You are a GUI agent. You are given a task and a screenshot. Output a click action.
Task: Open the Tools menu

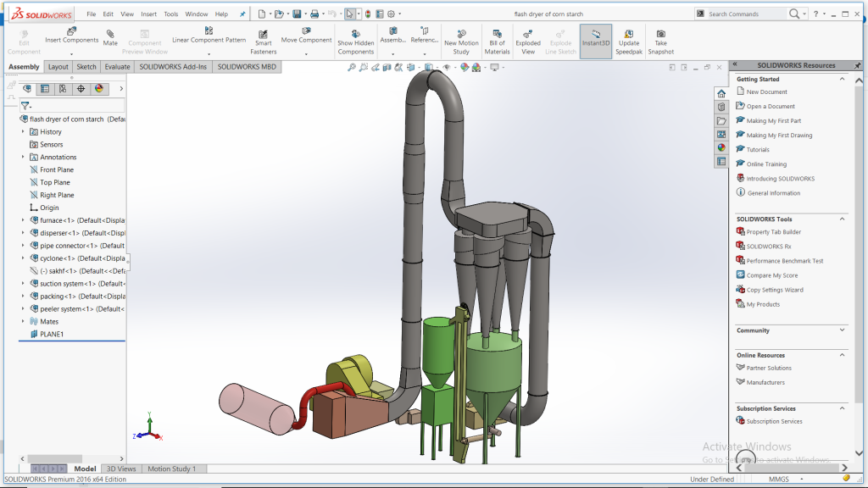[x=171, y=14]
